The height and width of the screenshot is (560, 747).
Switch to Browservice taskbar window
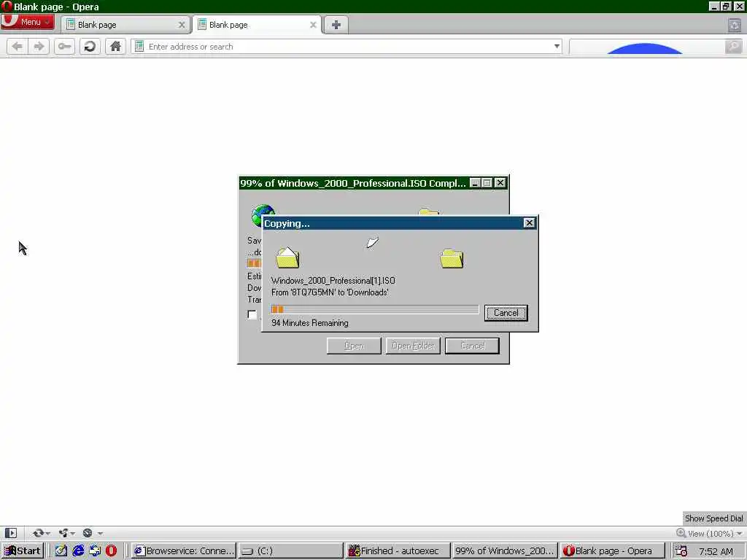click(184, 551)
